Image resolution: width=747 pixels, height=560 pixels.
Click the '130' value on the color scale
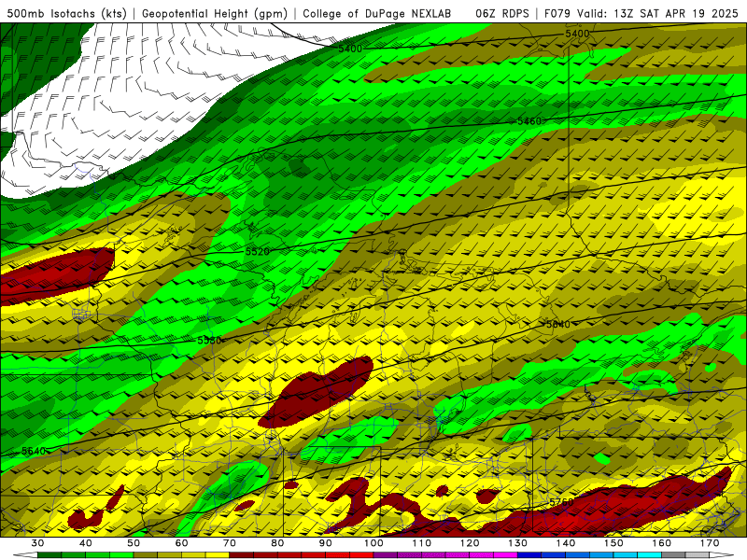coord(518,543)
